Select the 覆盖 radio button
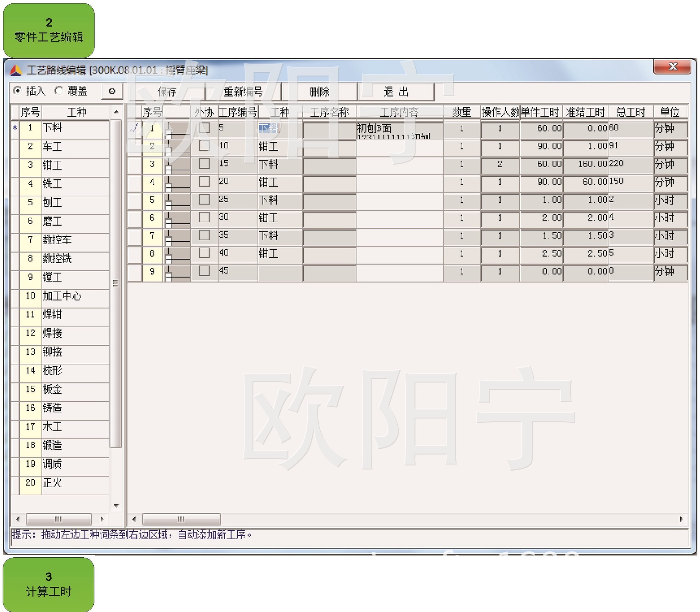The image size is (700, 612). (x=59, y=91)
